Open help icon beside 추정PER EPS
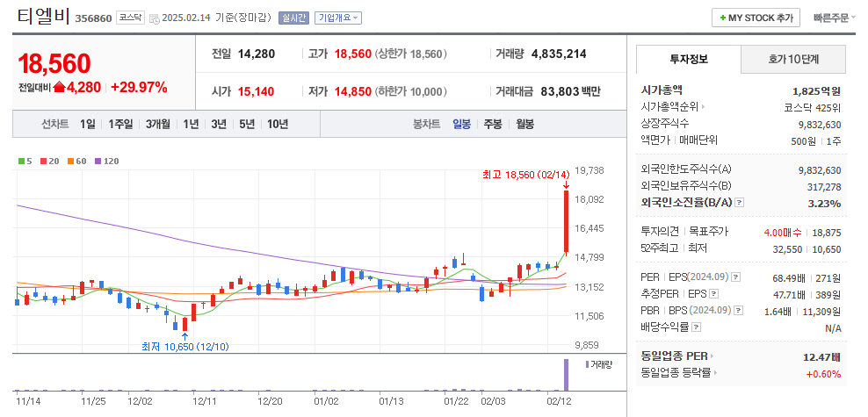The image size is (868, 417). [713, 294]
